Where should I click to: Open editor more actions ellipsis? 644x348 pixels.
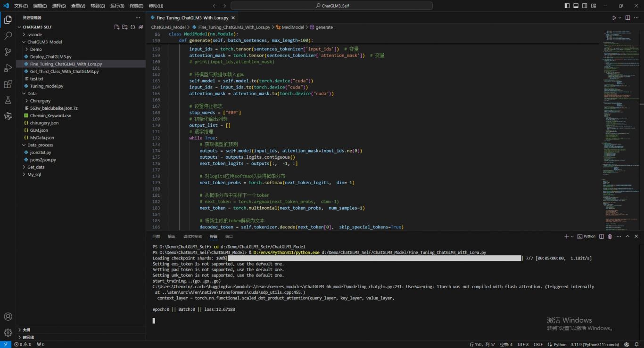636,18
